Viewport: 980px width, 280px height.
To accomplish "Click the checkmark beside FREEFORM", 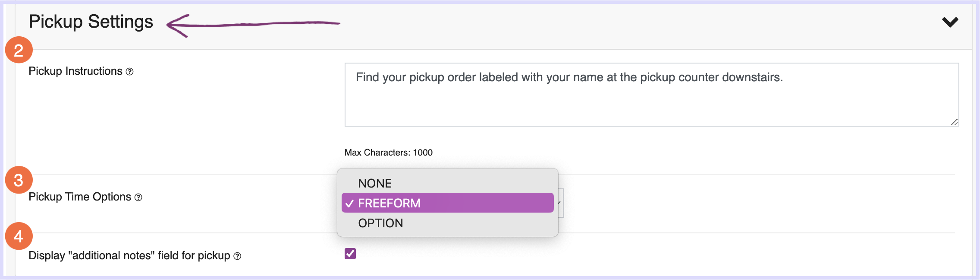I will click(x=350, y=203).
